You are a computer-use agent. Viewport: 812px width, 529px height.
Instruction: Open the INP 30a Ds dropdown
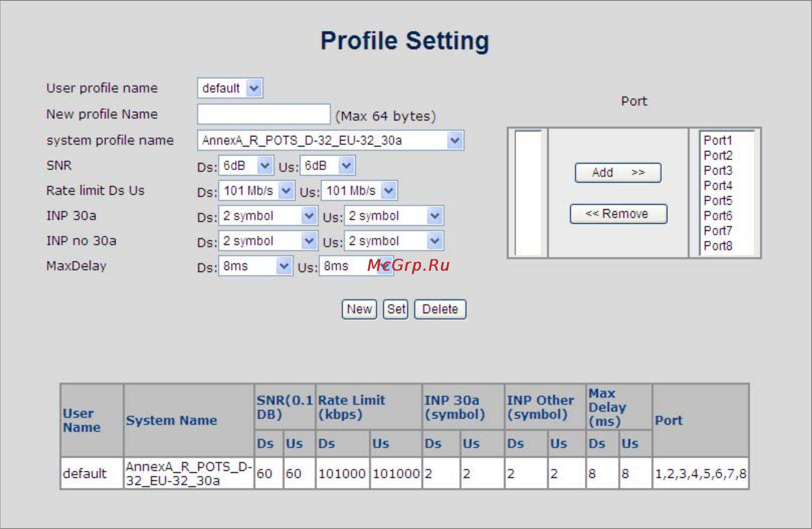tap(268, 216)
